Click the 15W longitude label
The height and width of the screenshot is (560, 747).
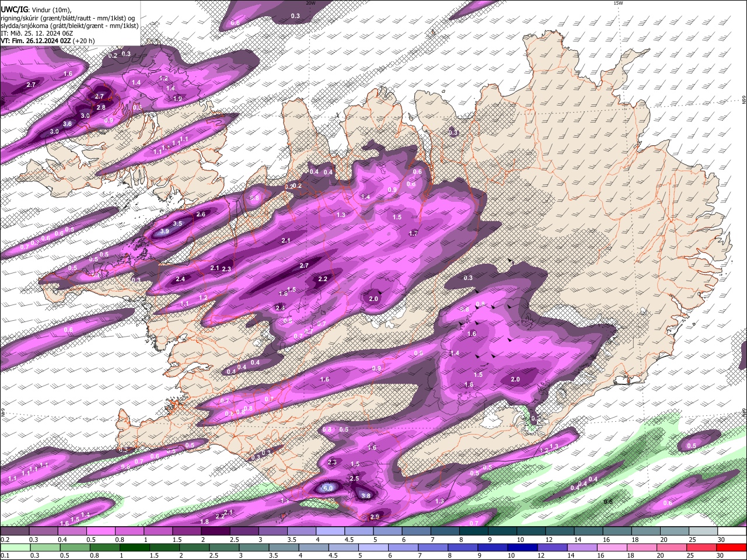point(618,3)
